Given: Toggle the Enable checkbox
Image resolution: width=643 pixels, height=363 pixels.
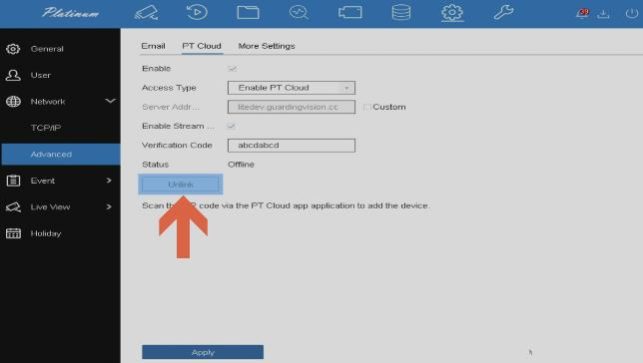Looking at the screenshot, I should 232,68.
